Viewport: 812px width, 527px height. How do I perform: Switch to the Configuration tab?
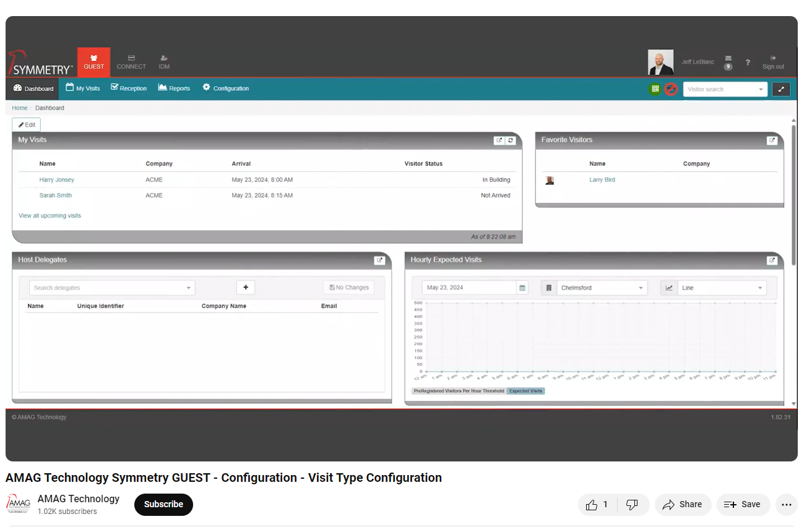click(225, 88)
